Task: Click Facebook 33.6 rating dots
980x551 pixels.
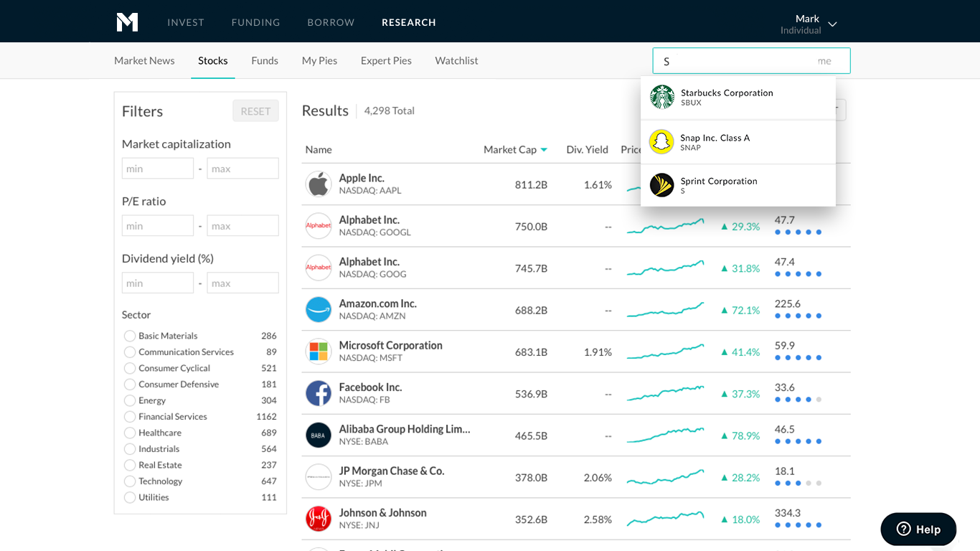Action: pos(798,400)
